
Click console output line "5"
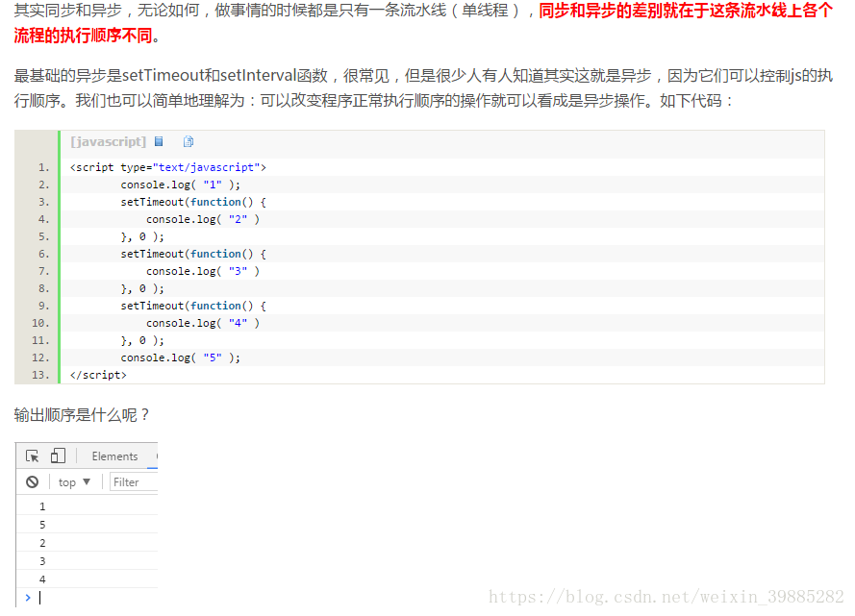coord(88,525)
